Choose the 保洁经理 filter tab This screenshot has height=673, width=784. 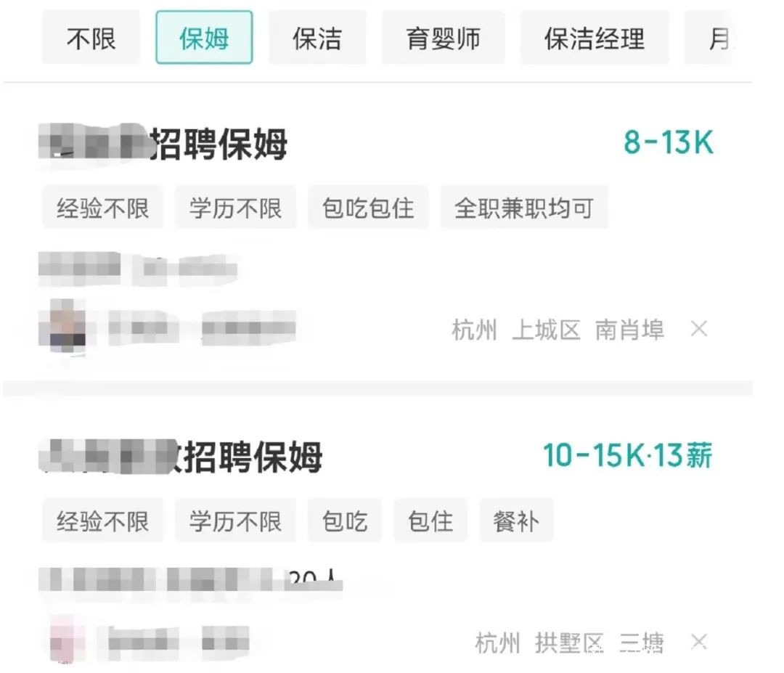tap(595, 38)
